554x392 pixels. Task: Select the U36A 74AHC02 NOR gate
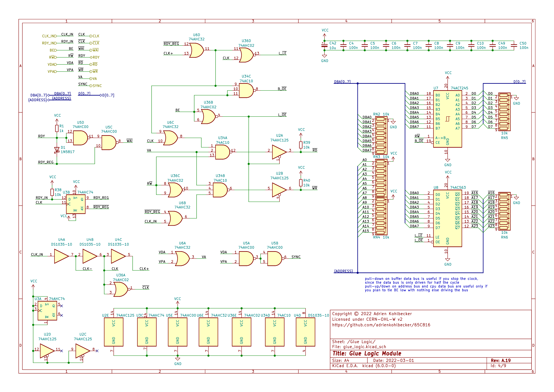122,290
